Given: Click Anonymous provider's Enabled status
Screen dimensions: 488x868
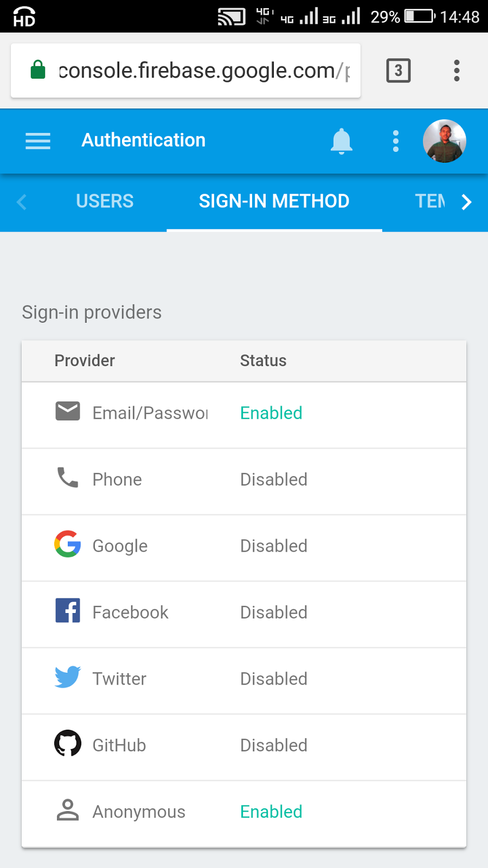Looking at the screenshot, I should pyautogui.click(x=271, y=812).
